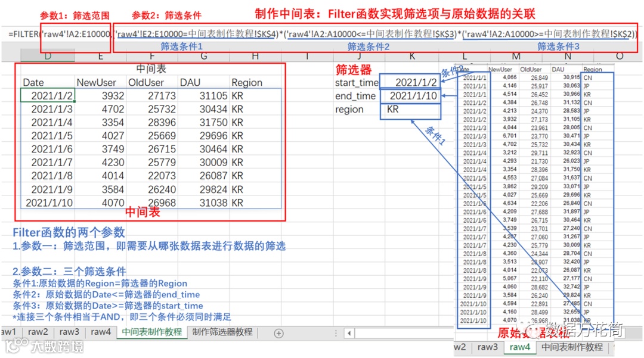
Task: Click the date cell 2021/1/6 in the 中间表
Action: (48, 150)
